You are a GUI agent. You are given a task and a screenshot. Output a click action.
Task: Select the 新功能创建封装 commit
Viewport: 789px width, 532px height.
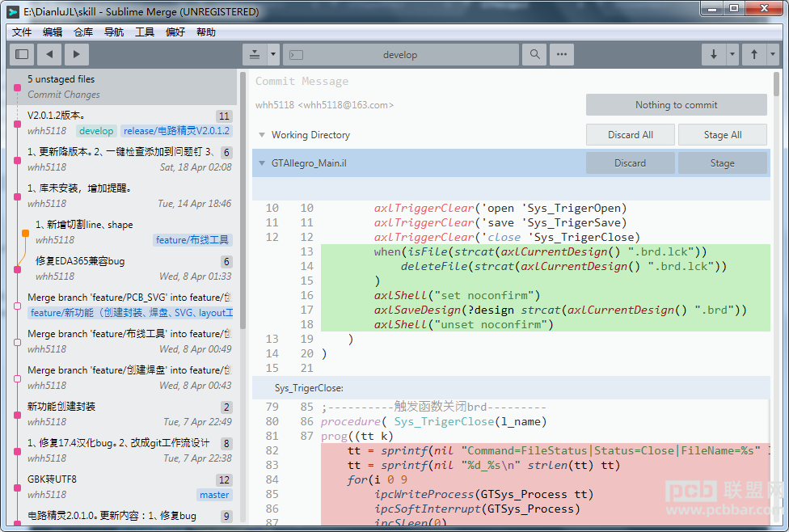point(122,414)
